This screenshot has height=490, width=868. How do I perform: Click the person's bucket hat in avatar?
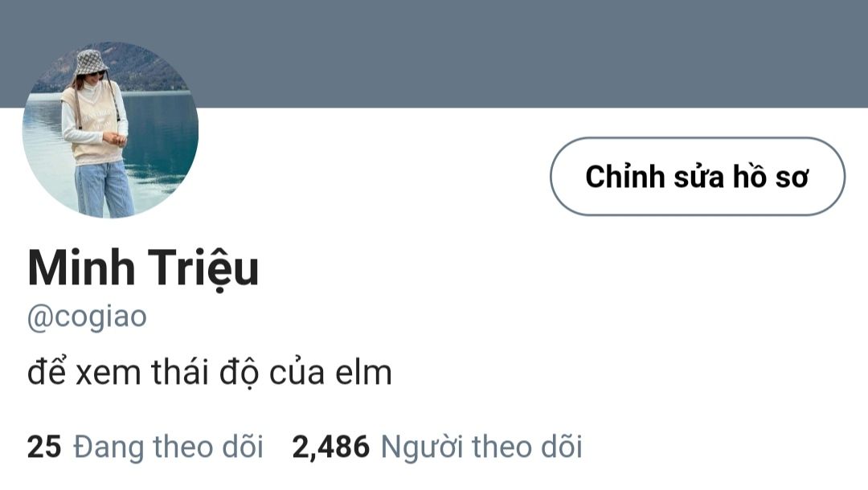(x=91, y=63)
